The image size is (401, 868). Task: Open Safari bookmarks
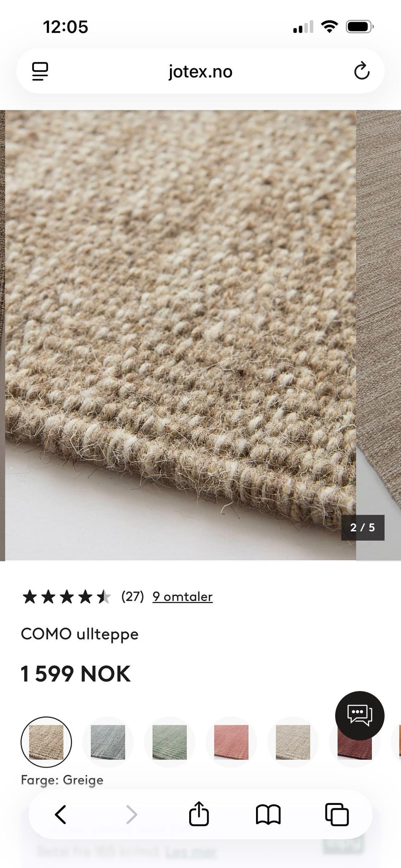coord(268,815)
